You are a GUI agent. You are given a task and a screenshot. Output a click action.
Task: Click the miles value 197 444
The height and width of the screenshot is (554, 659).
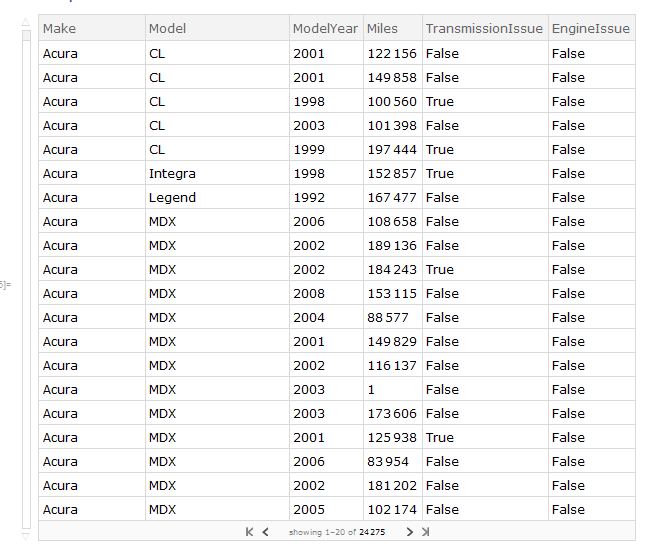(392, 150)
